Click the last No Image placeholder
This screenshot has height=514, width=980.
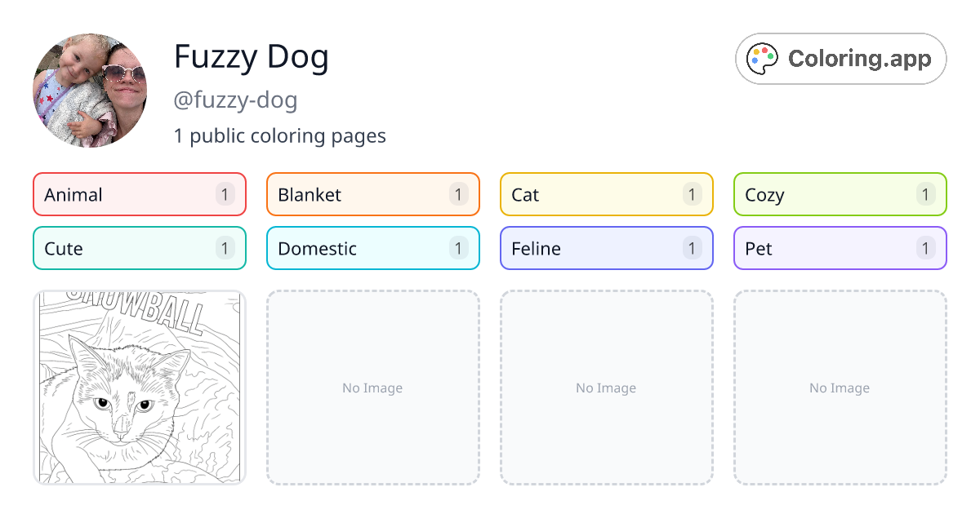pos(840,388)
